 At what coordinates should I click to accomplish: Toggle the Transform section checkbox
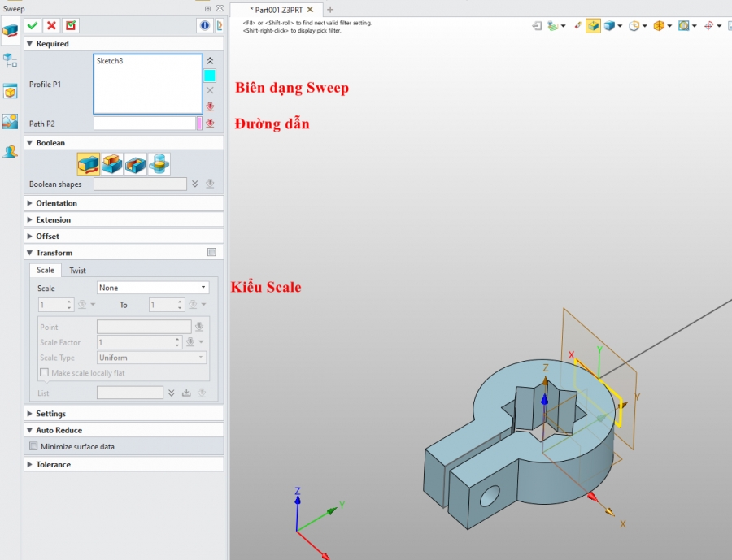[211, 252]
